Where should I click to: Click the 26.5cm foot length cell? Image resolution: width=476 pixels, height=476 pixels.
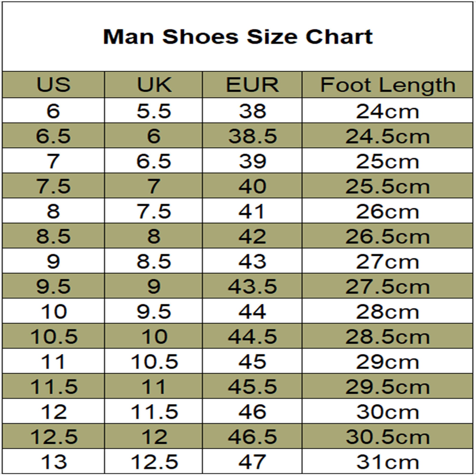point(388,236)
